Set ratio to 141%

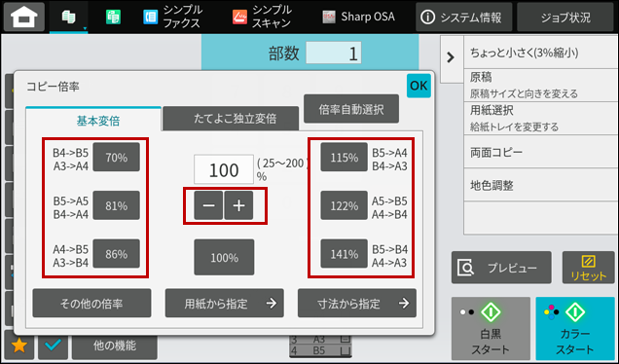coord(344,253)
